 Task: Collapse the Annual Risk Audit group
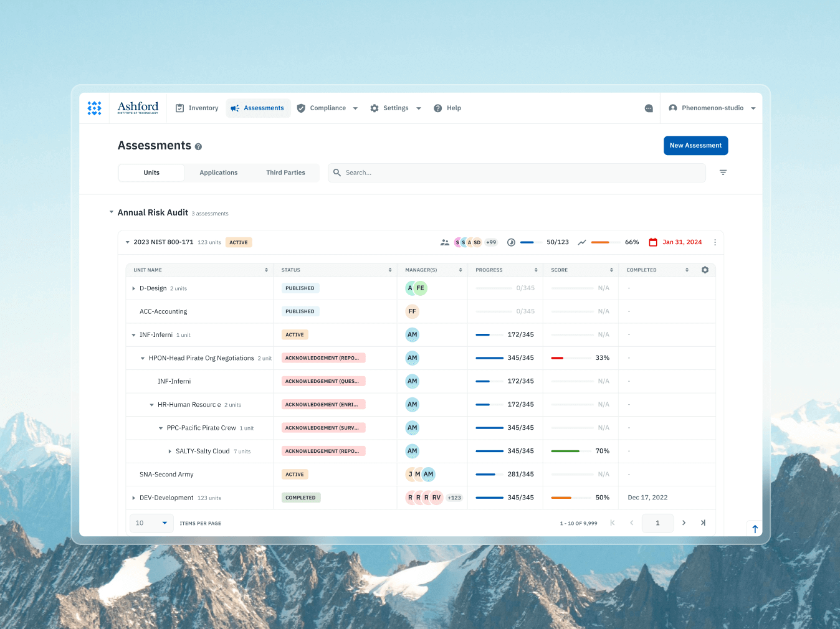[x=112, y=212]
